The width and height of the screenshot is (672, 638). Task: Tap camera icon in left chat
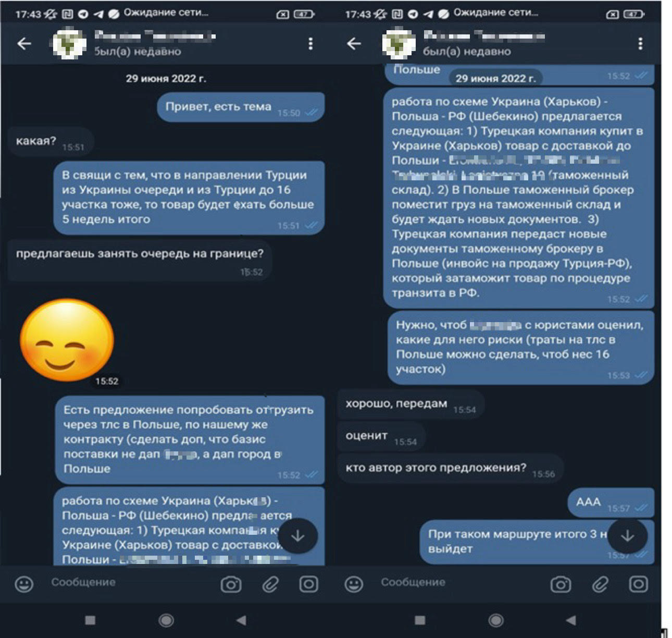tap(231, 584)
